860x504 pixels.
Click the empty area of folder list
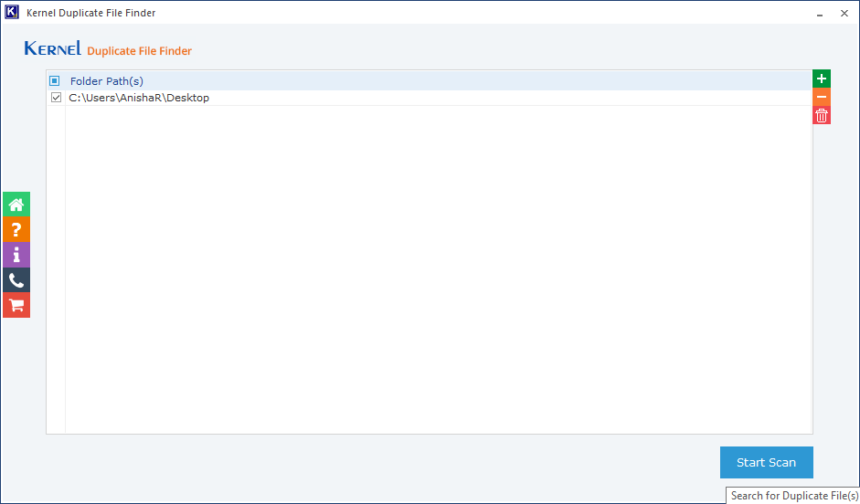pos(439,274)
